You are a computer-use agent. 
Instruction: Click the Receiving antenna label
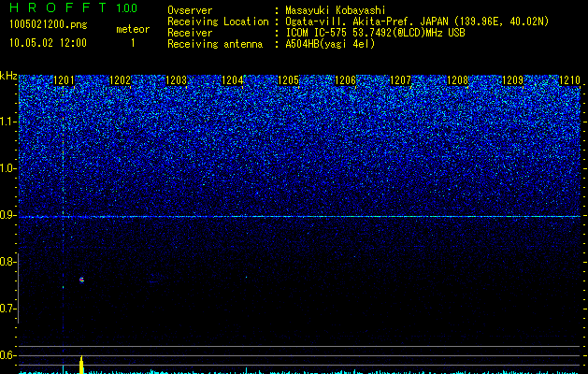[215, 44]
